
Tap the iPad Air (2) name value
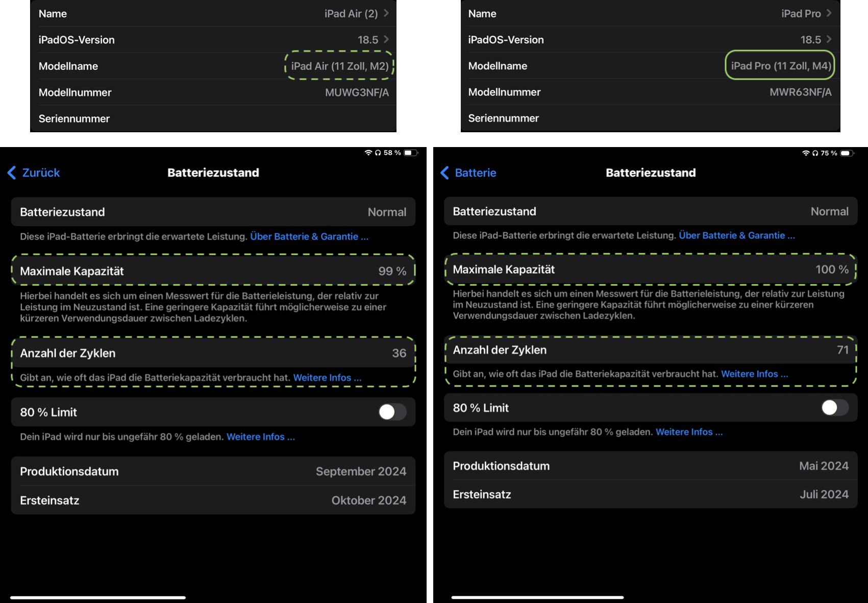click(351, 14)
